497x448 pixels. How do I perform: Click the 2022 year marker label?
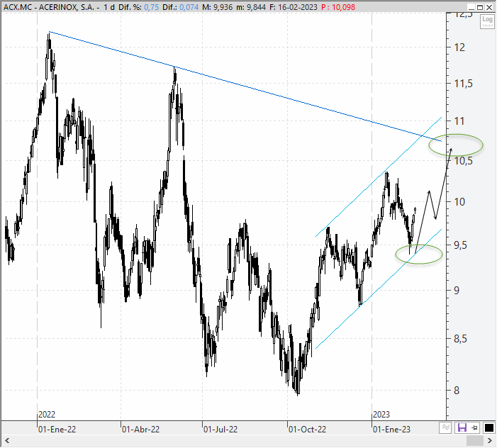pyautogui.click(x=47, y=415)
